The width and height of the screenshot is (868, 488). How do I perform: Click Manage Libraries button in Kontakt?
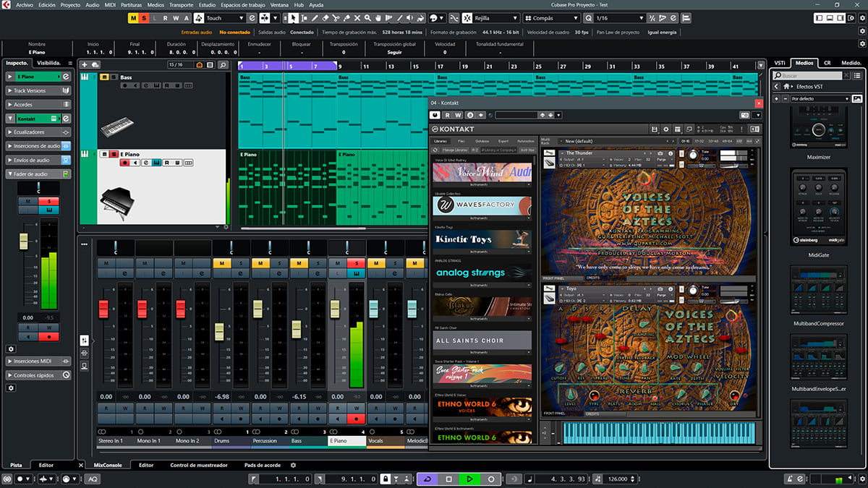(456, 150)
